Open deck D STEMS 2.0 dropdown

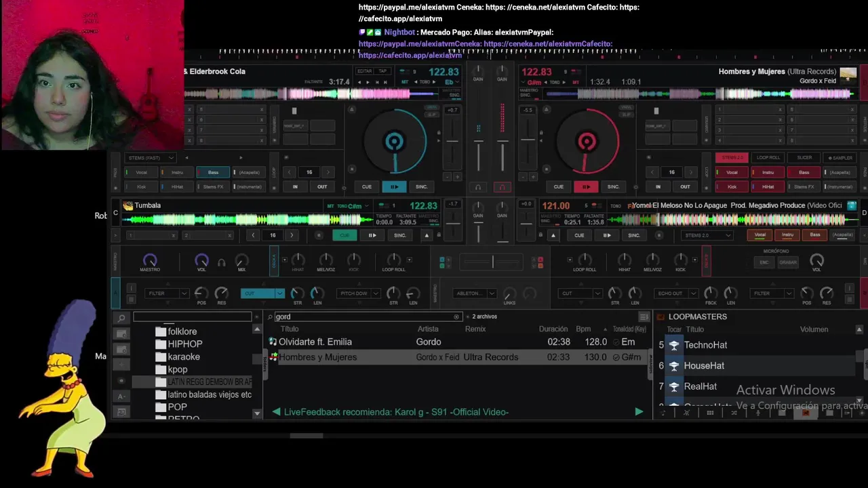(x=707, y=235)
